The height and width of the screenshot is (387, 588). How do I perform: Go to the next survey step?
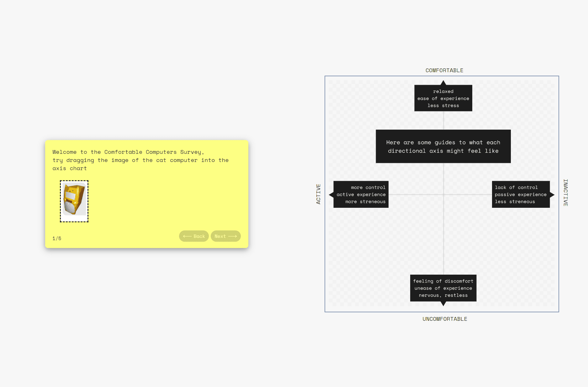225,236
